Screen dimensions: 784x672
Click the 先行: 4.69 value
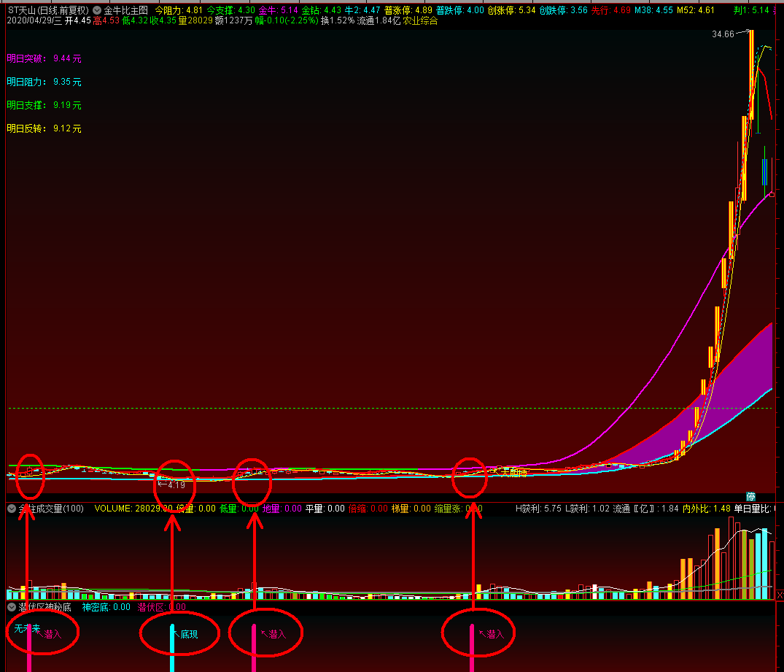(611, 10)
